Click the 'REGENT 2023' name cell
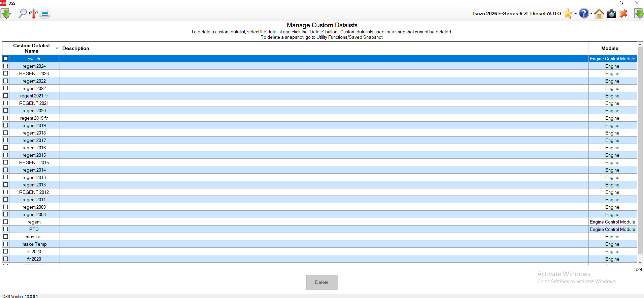 pyautogui.click(x=34, y=73)
